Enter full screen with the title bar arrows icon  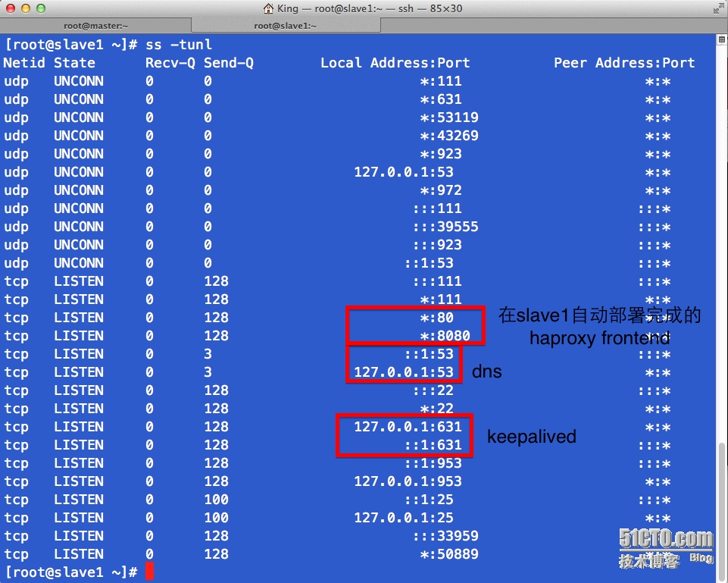click(719, 8)
